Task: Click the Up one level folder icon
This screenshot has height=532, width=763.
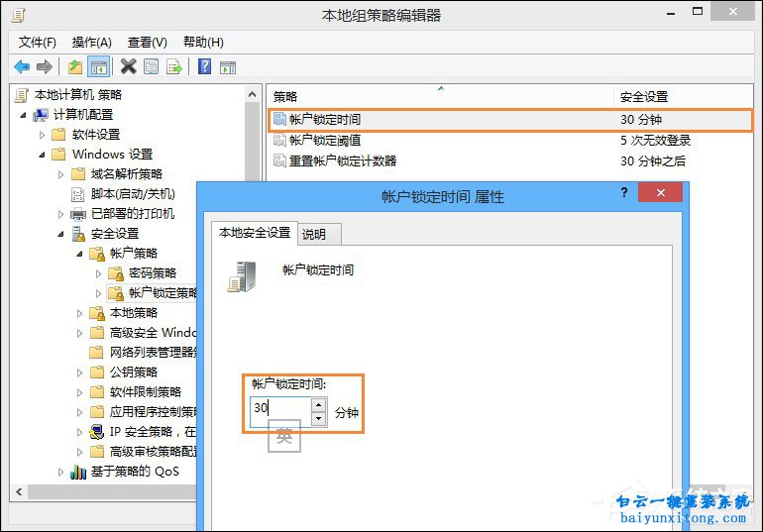Action: (x=75, y=66)
